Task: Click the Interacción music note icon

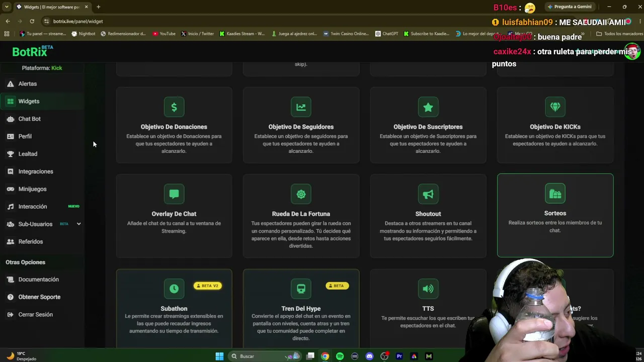Action: (10, 207)
